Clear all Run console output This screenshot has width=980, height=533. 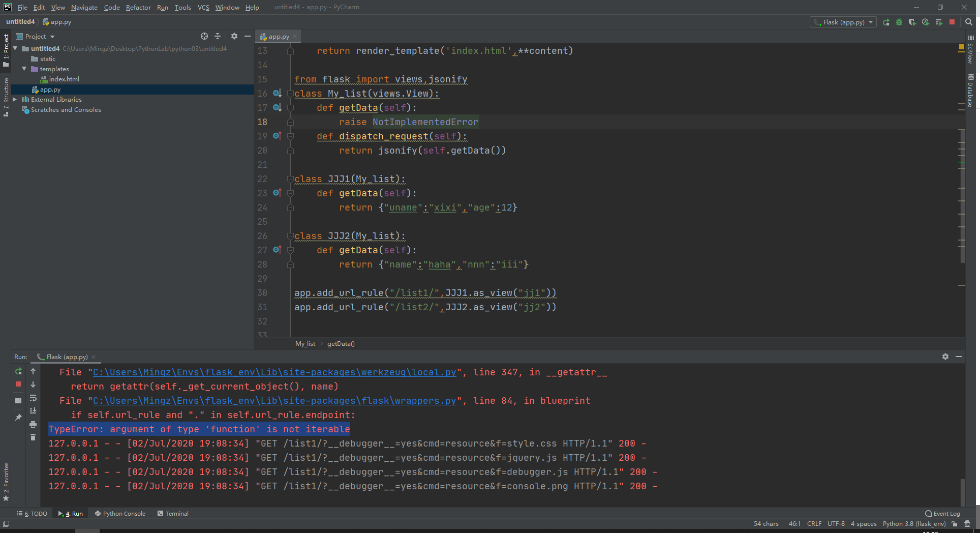pyautogui.click(x=33, y=437)
